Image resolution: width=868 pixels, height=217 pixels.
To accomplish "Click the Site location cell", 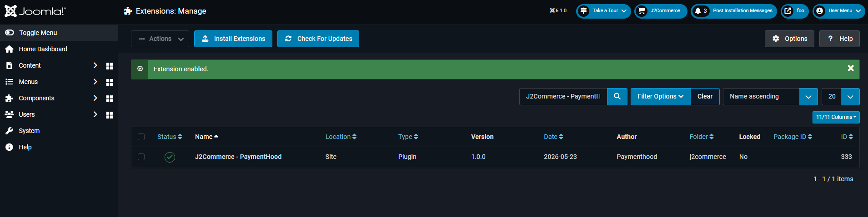I will 331,157.
